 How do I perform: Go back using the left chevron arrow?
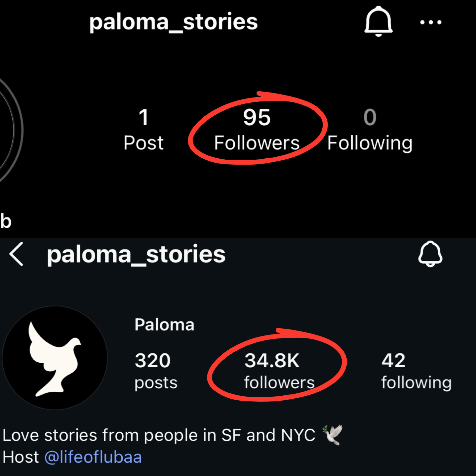pyautogui.click(x=17, y=254)
